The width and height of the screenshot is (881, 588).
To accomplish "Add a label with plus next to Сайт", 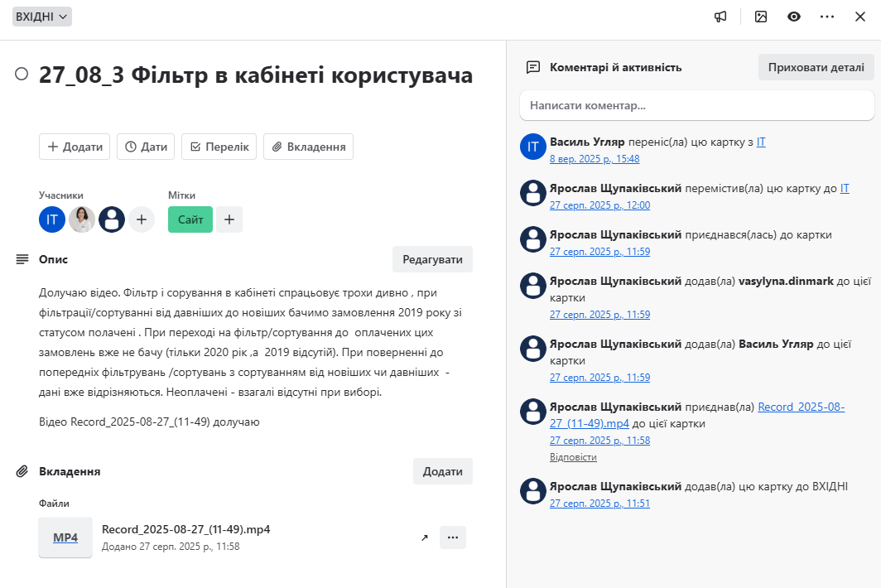I will [229, 219].
